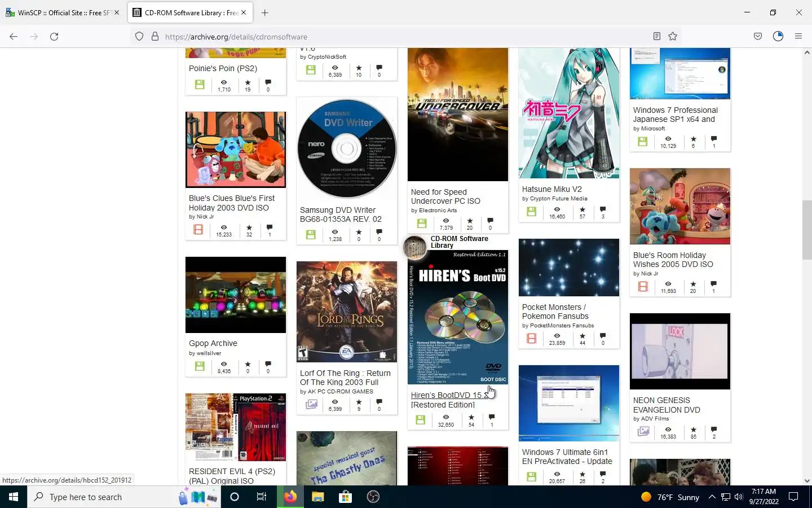Click the software icon under Windows 7 Professional Japanese
Screen dimensions: 812x508
click(x=643, y=142)
